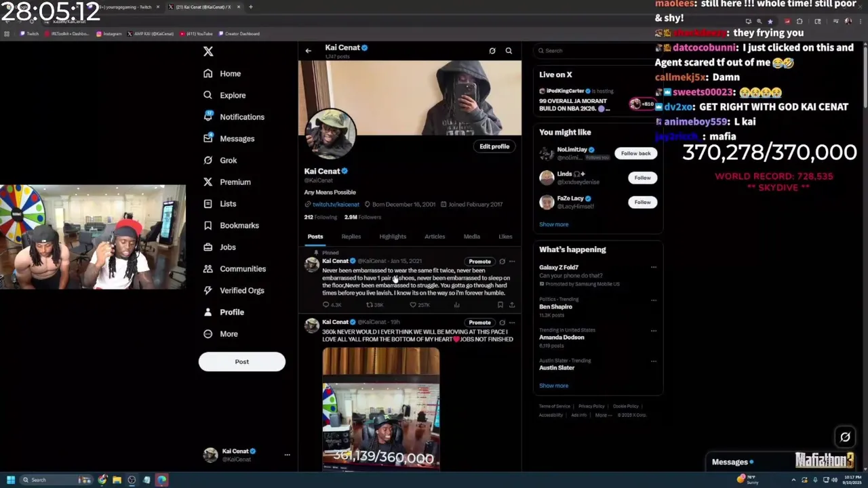Image resolution: width=868 pixels, height=488 pixels.
Task: Open Jobs in X sidebar
Action: pos(220,247)
